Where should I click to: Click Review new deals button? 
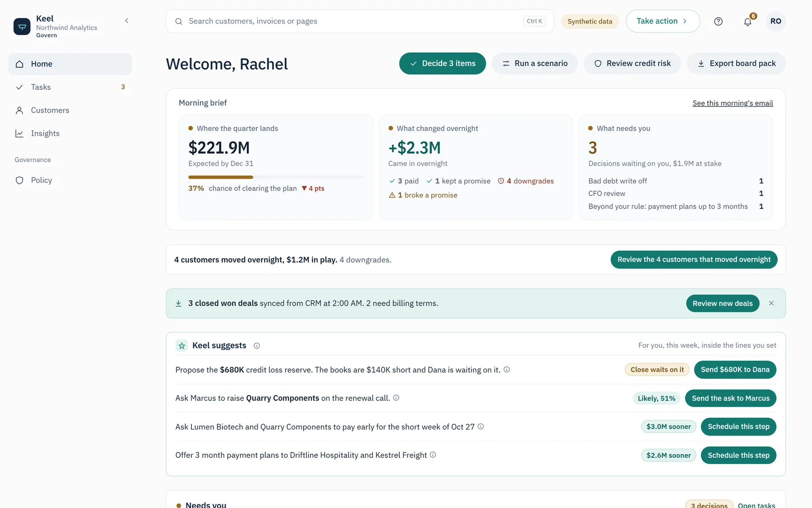723,303
